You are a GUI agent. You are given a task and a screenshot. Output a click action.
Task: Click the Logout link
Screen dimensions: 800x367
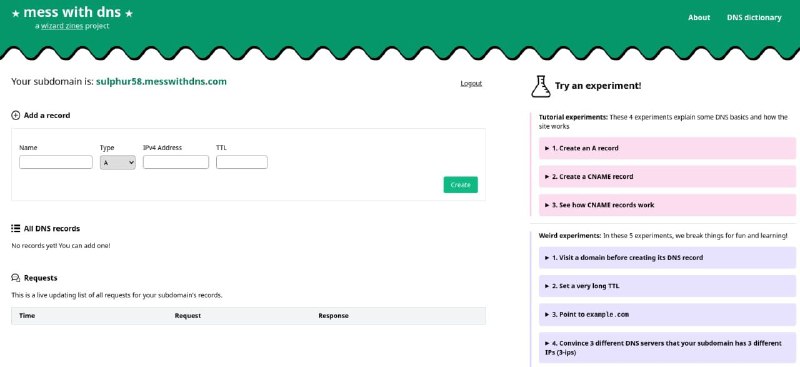click(471, 83)
